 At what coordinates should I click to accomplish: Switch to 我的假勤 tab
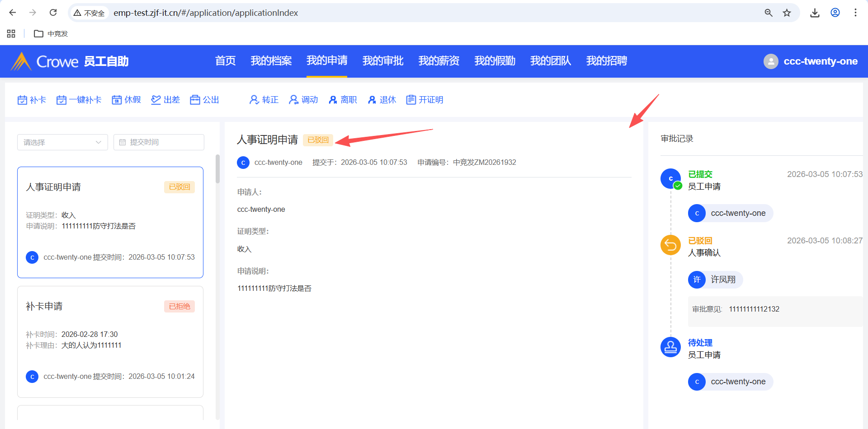495,61
